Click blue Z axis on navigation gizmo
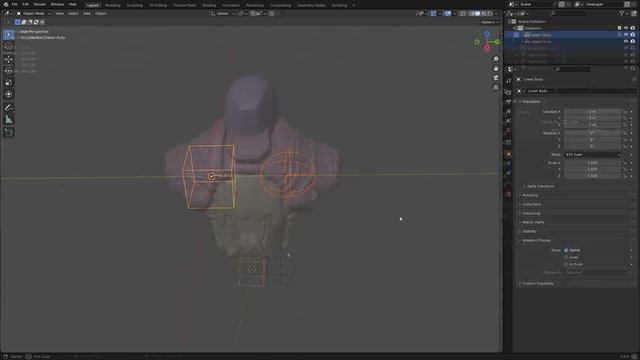The image size is (640, 360). coord(487,34)
